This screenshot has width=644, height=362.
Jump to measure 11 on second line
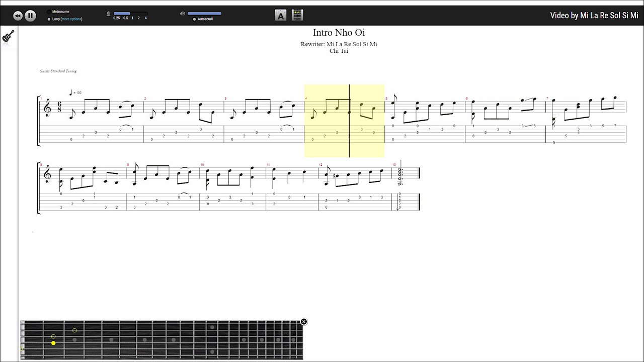(292, 187)
